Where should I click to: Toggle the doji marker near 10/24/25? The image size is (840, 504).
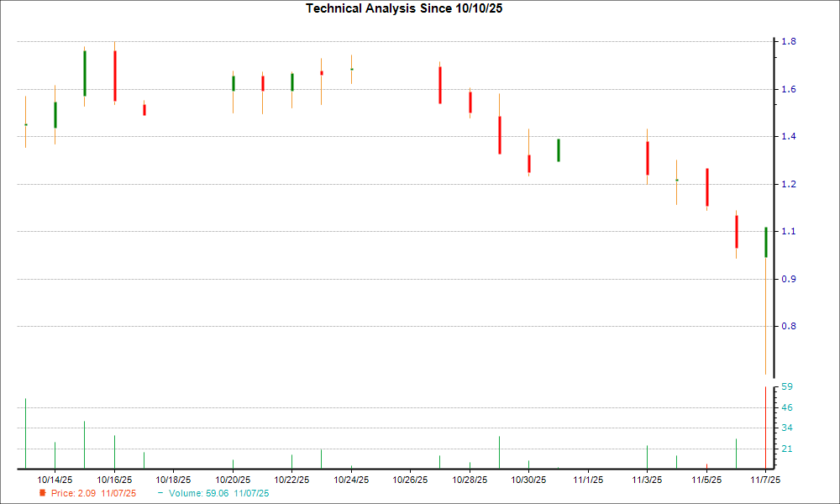[351, 70]
